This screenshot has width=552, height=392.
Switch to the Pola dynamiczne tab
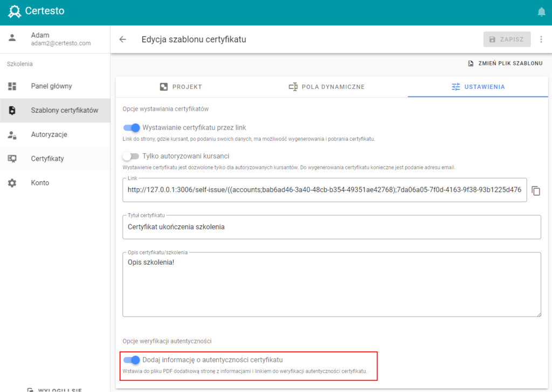326,87
